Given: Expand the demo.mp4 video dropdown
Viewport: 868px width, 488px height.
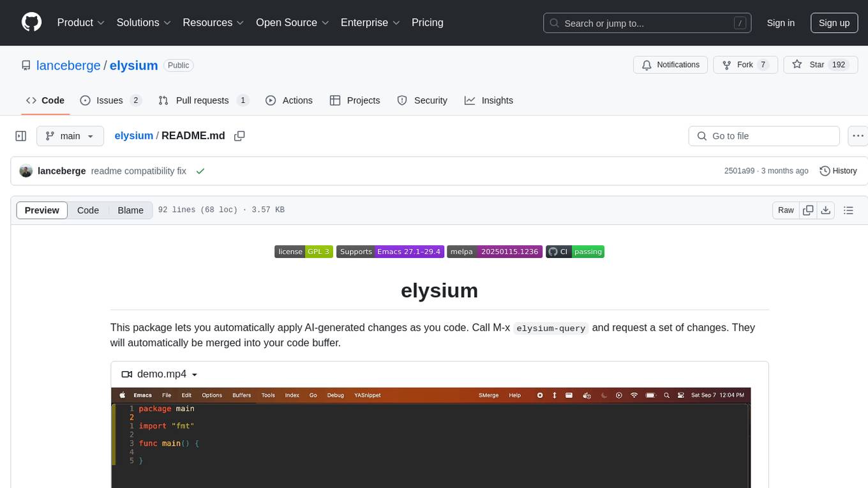Looking at the screenshot, I should tap(160, 374).
